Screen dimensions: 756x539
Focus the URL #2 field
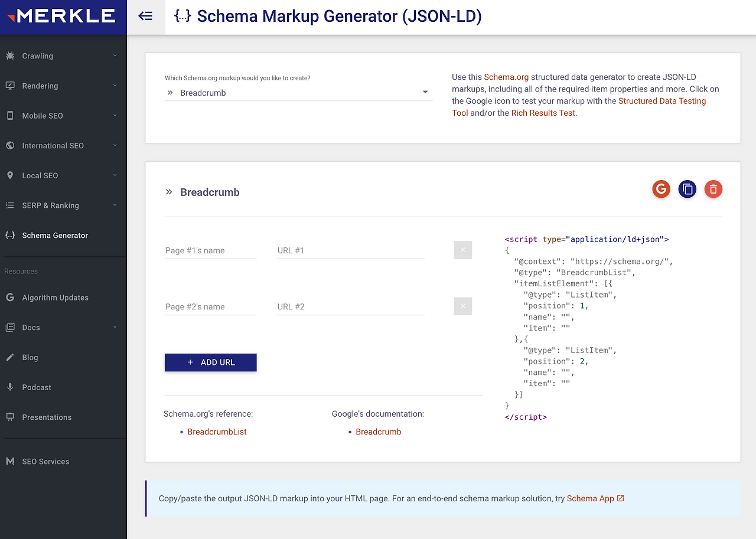[x=351, y=306]
